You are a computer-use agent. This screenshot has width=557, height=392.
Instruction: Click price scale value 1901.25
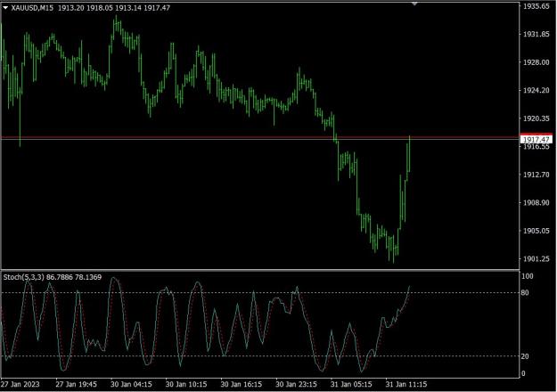pyautogui.click(x=536, y=259)
